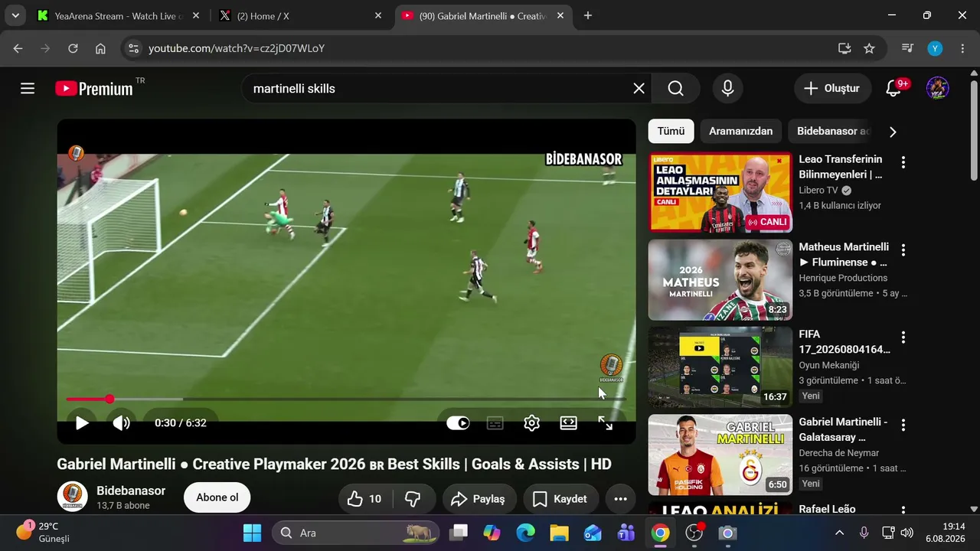Image resolution: width=980 pixels, height=551 pixels.
Task: Reload the YouTube page
Action: tap(73, 48)
